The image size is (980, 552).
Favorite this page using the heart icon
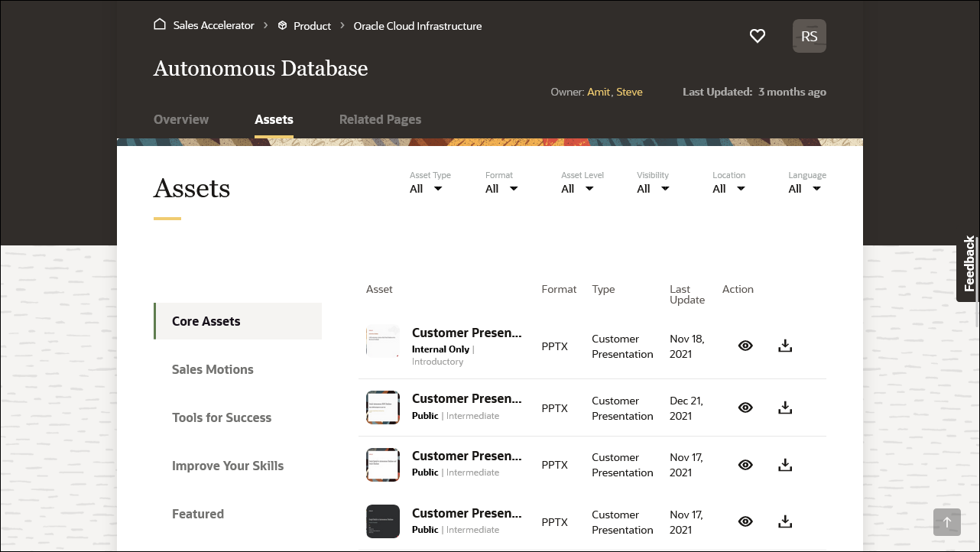[758, 36]
